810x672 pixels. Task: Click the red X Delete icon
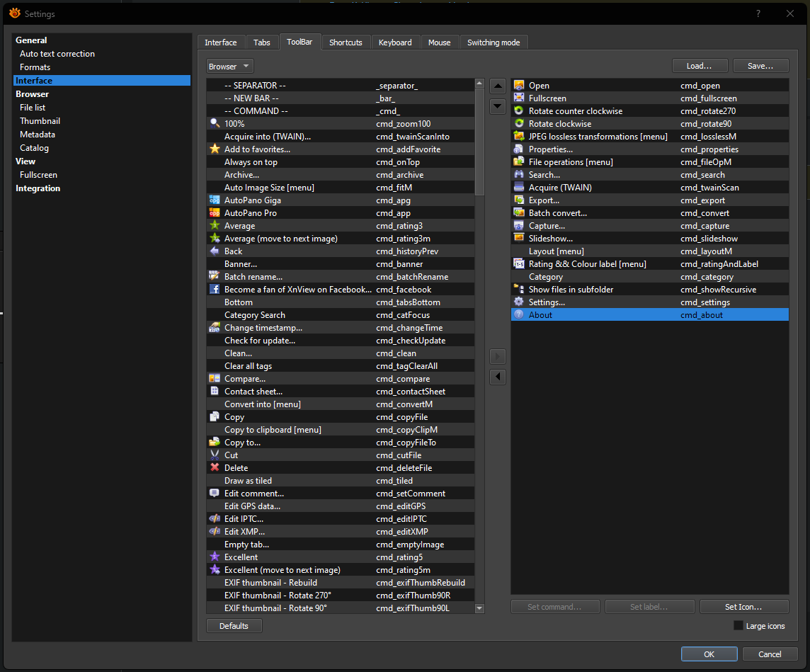(x=215, y=467)
